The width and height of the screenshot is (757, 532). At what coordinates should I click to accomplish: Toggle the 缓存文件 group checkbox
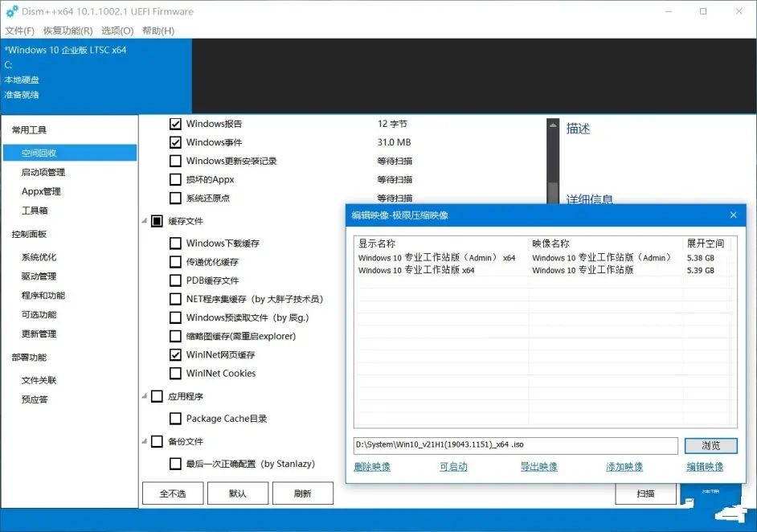pyautogui.click(x=157, y=221)
